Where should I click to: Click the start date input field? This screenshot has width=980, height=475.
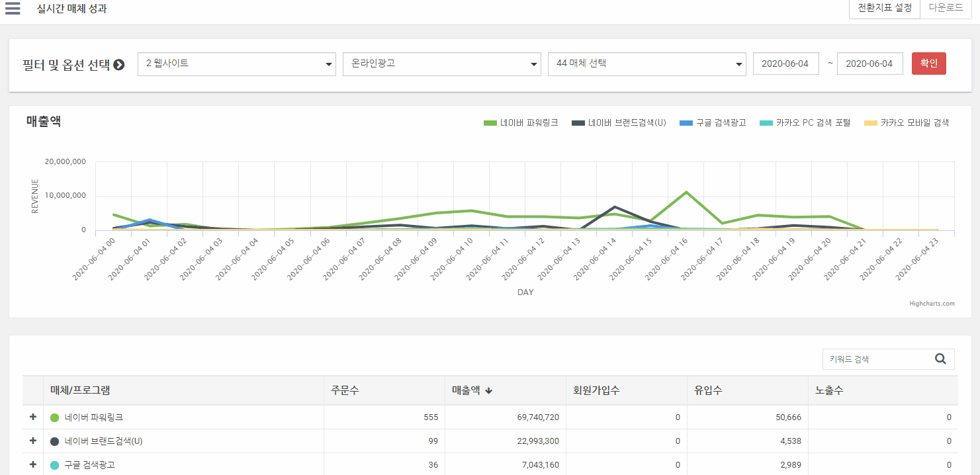point(785,64)
